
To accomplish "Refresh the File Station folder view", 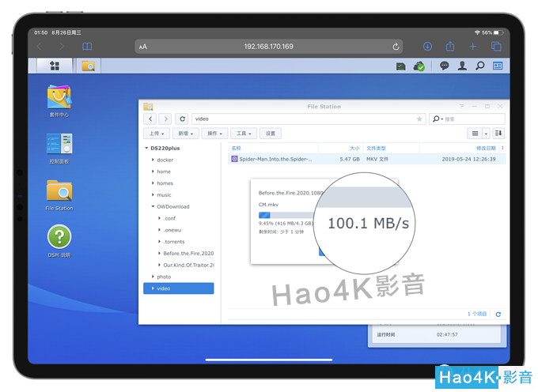I will click(182, 119).
